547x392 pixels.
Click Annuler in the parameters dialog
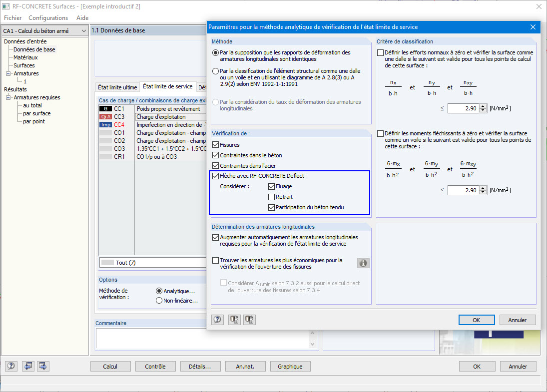pyautogui.click(x=518, y=320)
